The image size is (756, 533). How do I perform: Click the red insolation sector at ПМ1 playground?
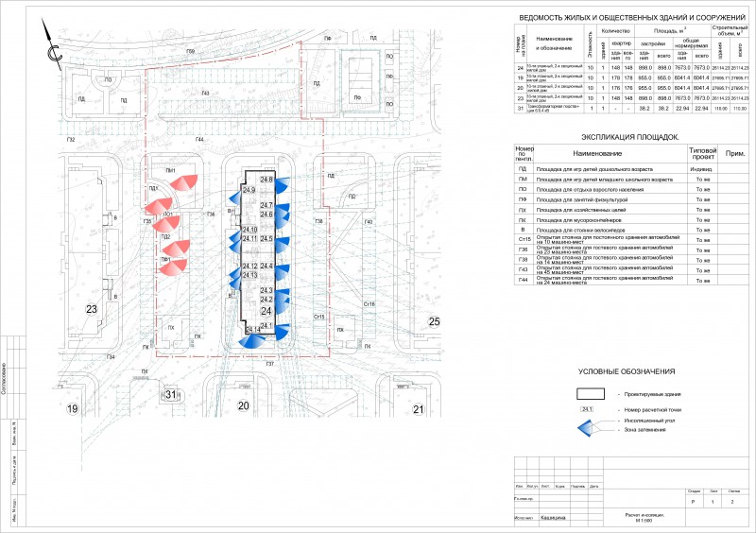pyautogui.click(x=183, y=182)
